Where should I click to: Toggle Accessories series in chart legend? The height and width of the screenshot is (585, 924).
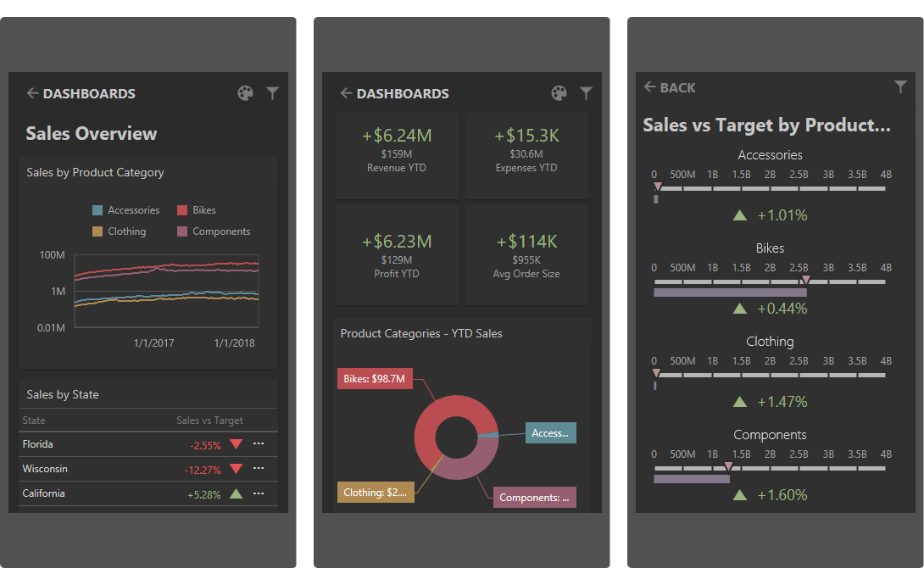coord(126,210)
